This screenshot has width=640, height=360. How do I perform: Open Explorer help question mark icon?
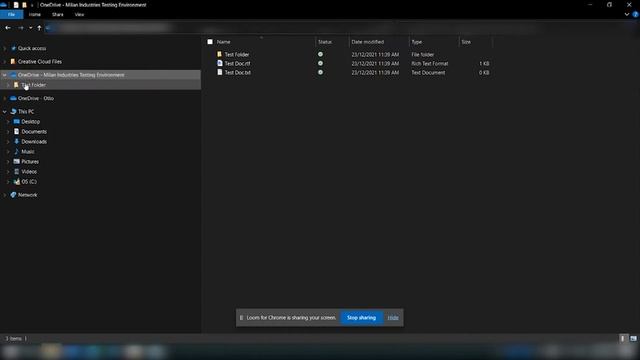point(635,14)
